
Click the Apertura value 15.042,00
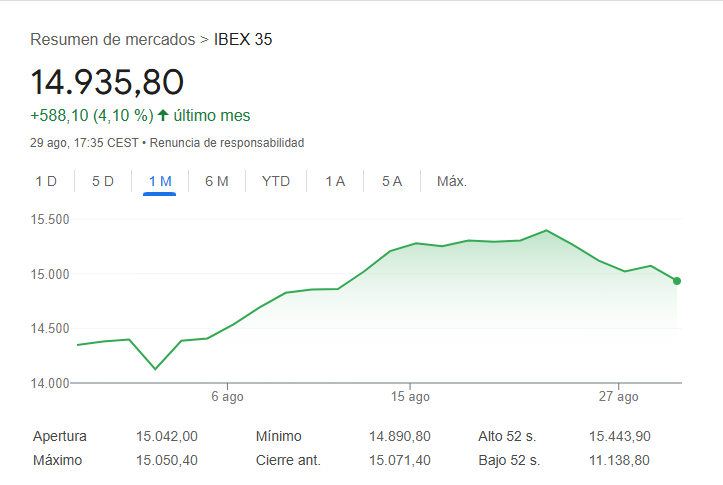[167, 437]
